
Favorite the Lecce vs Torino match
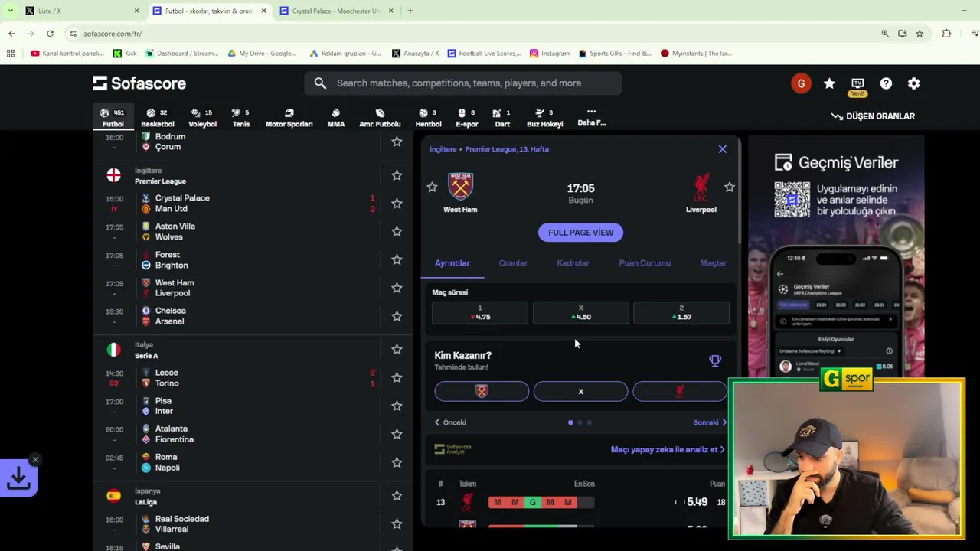(x=397, y=377)
